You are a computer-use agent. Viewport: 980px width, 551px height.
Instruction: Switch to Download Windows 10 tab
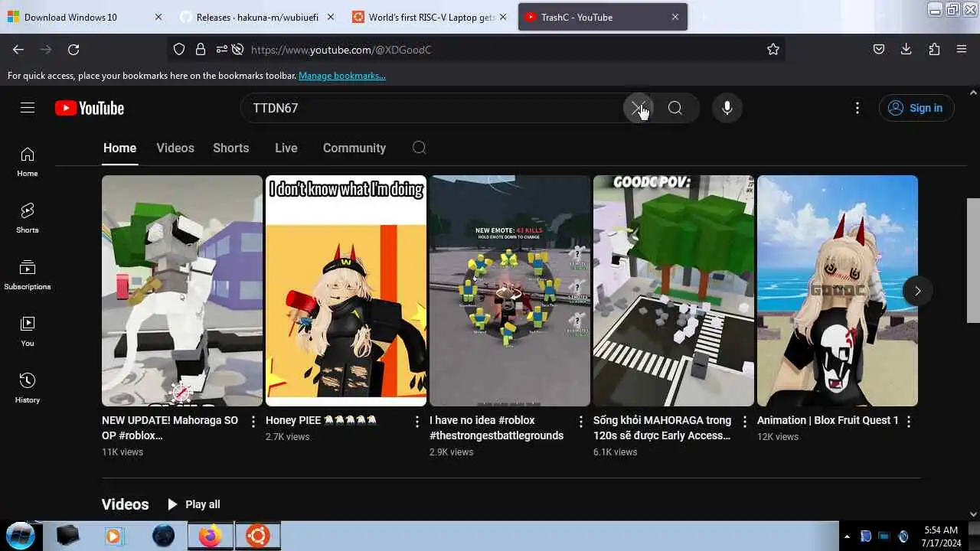84,17
